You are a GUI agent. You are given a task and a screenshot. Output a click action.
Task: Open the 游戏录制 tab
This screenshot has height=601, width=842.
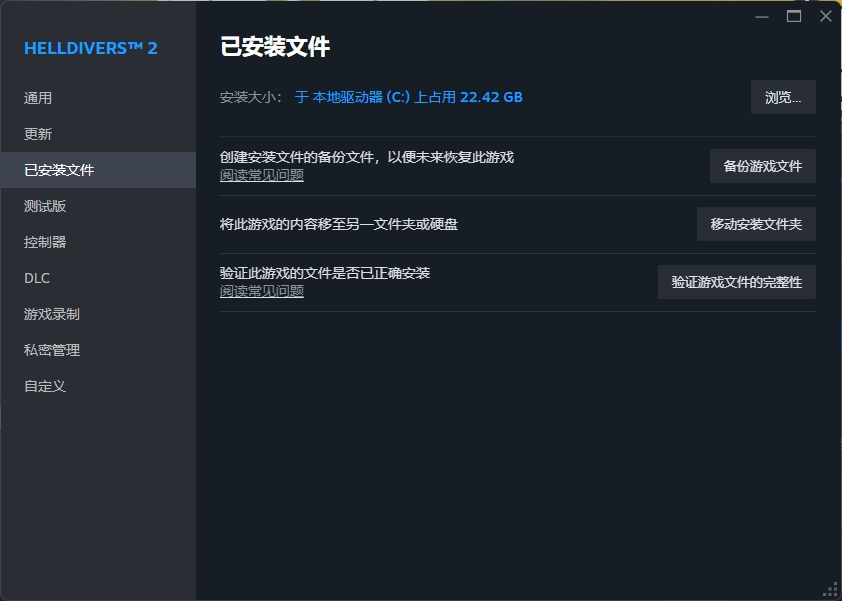coord(52,314)
